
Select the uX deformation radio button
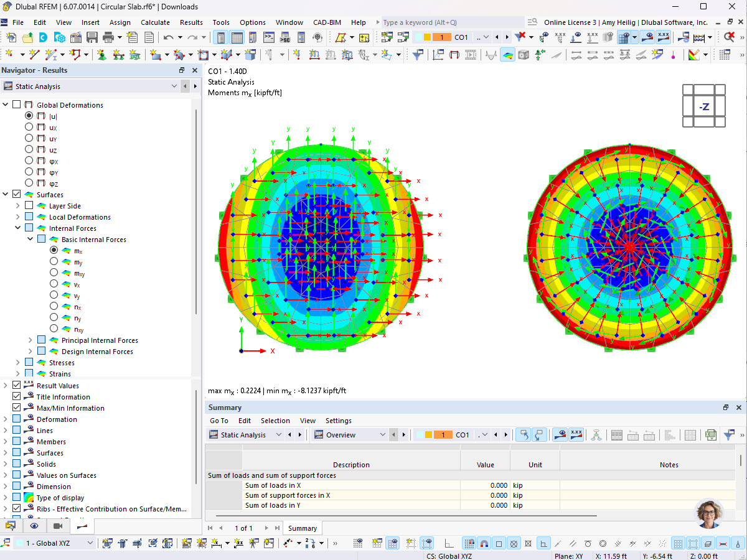pyautogui.click(x=29, y=127)
